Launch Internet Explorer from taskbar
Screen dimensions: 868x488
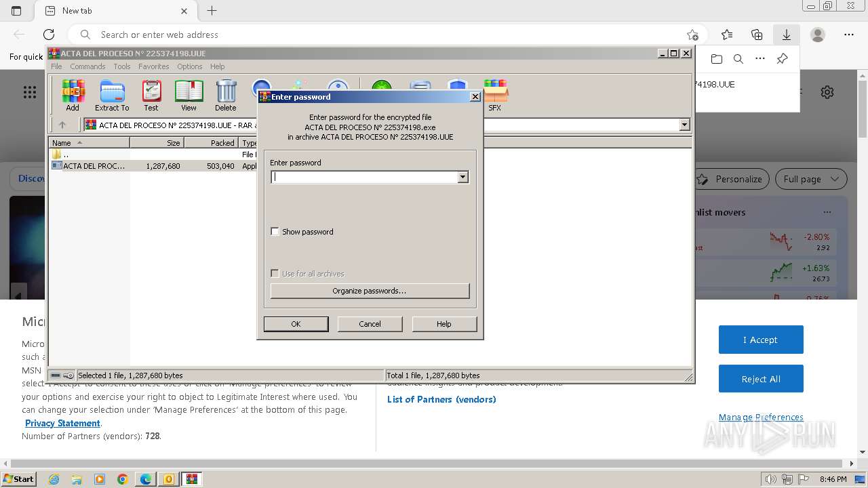[54, 479]
